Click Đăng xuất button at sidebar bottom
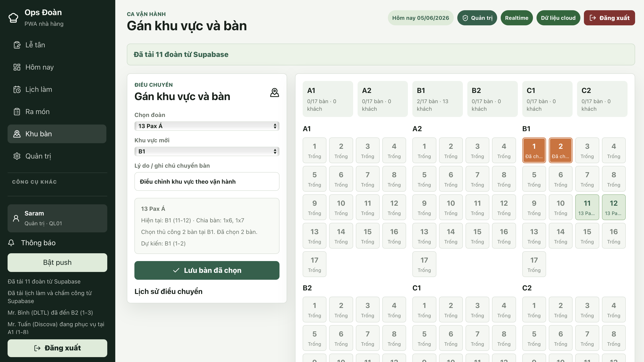This screenshot has height=362, width=644. (57, 348)
